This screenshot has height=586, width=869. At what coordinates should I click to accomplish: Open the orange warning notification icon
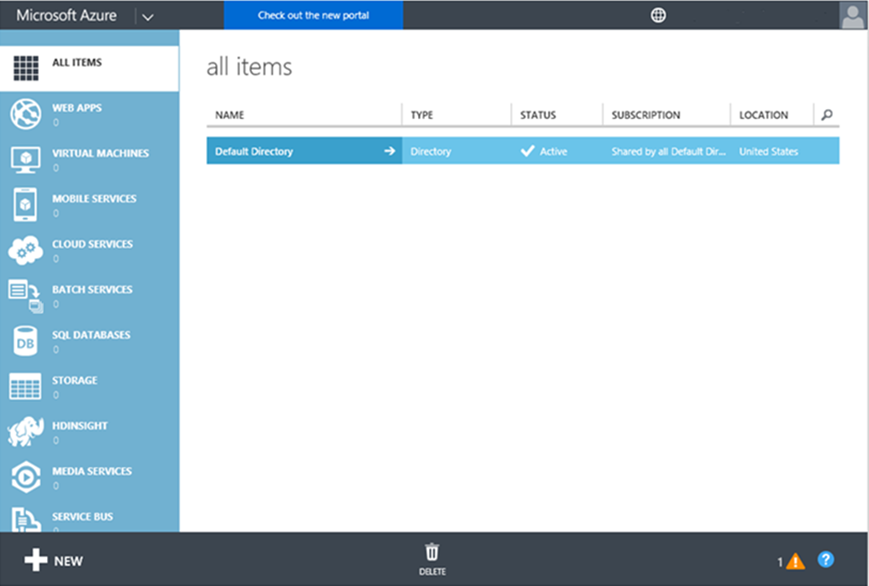796,561
